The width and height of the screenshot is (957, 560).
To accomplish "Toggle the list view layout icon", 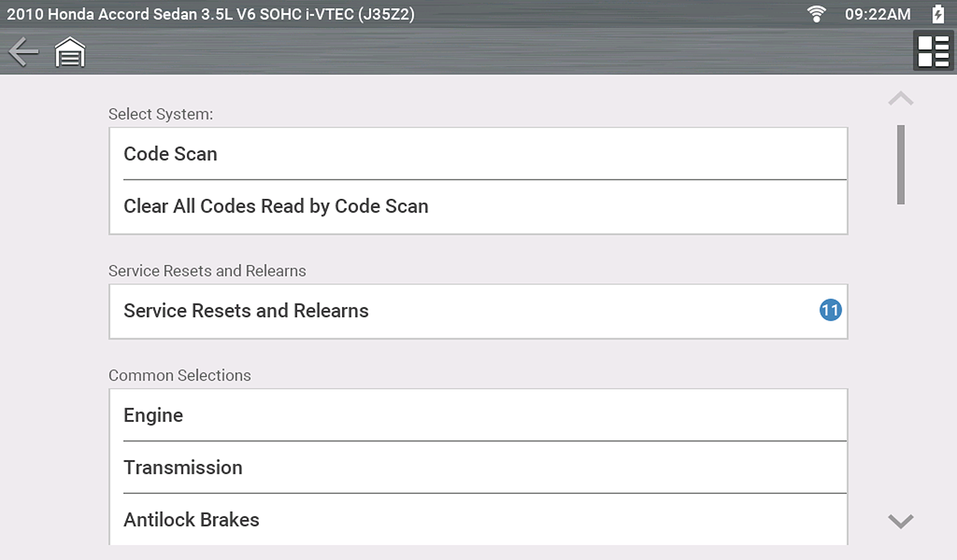I will (x=933, y=51).
